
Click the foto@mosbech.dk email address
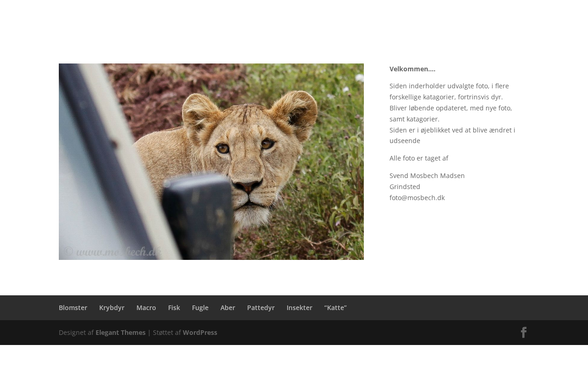[x=417, y=198]
